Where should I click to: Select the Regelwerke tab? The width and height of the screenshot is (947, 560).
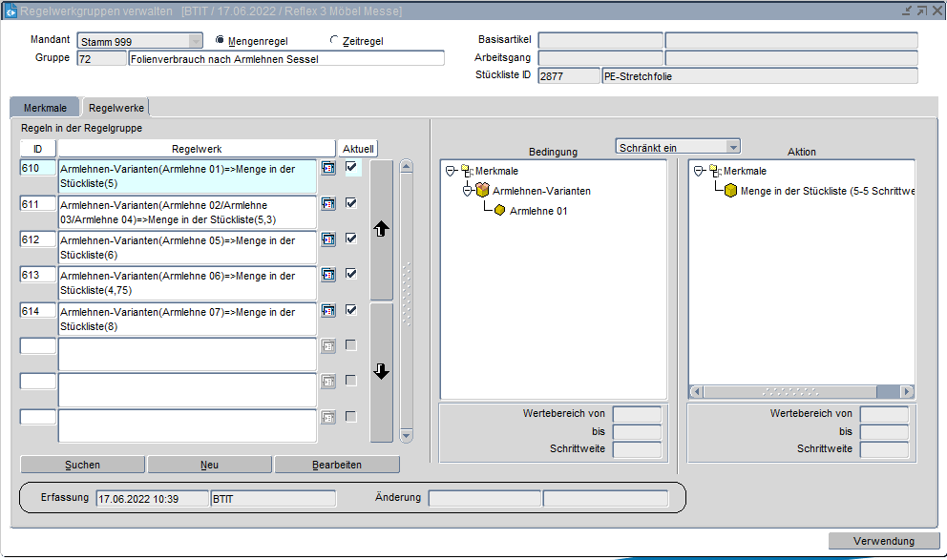[115, 109]
